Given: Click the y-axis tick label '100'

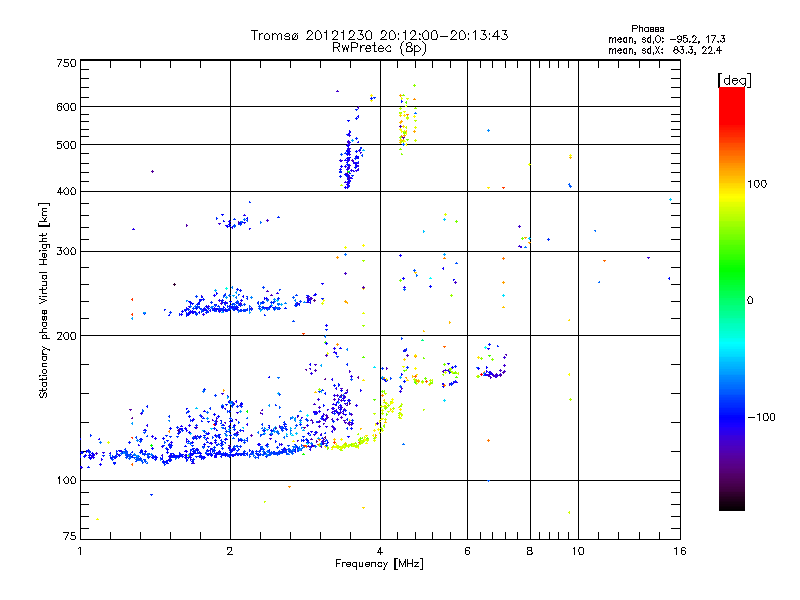Looking at the screenshot, I should [x=66, y=480].
